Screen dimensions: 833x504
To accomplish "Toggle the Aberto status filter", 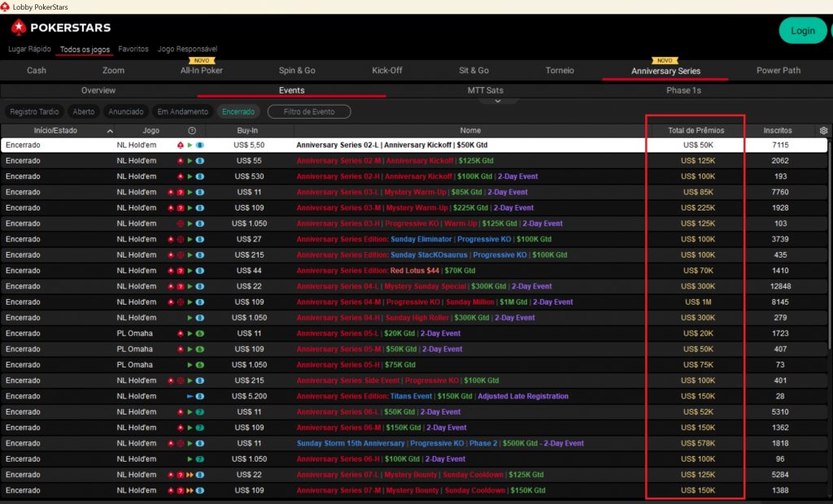I will (84, 111).
